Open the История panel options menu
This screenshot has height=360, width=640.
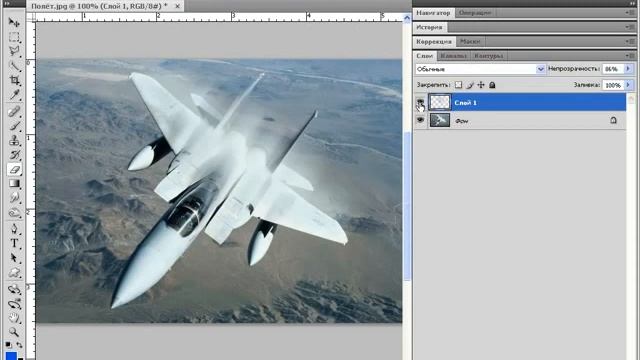[630, 27]
